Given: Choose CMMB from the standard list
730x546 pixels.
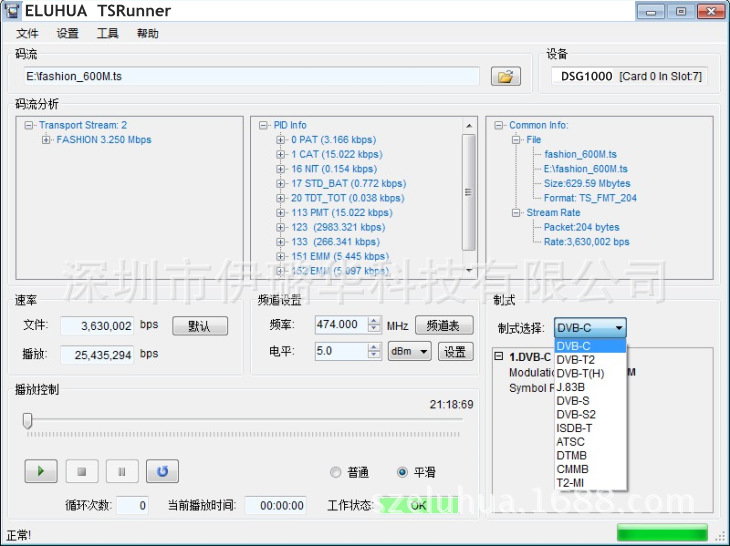Looking at the screenshot, I should [590, 469].
